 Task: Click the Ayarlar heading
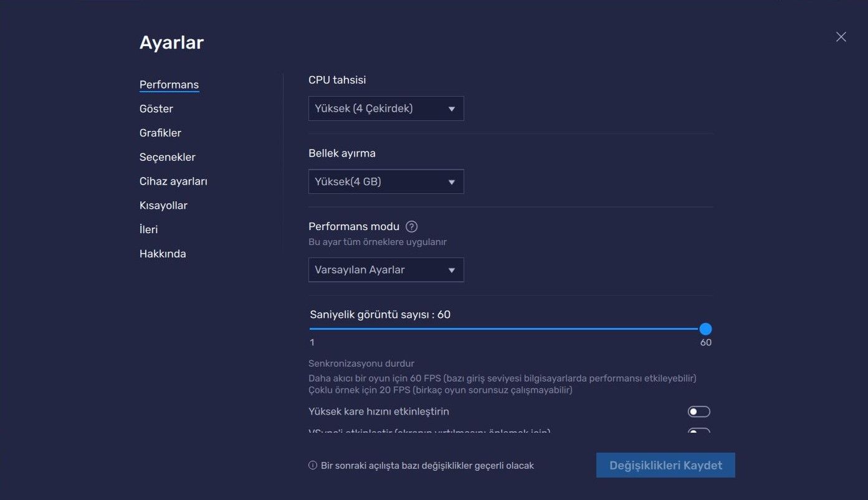[171, 43]
